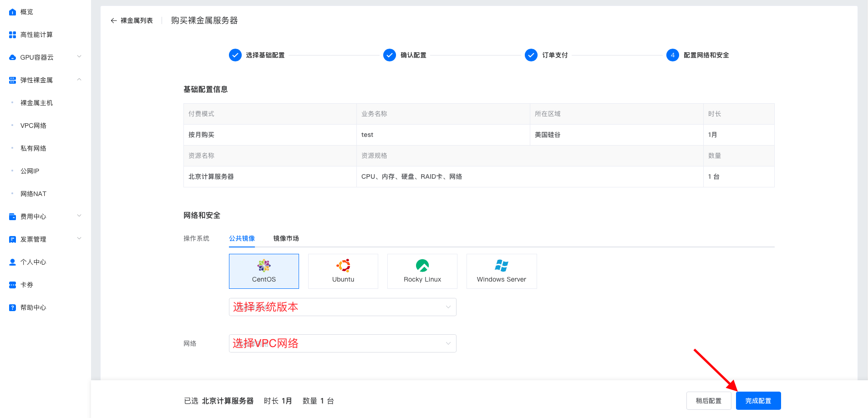868x418 pixels.
Task: Pick the Rocky Linux image option
Action: (422, 271)
